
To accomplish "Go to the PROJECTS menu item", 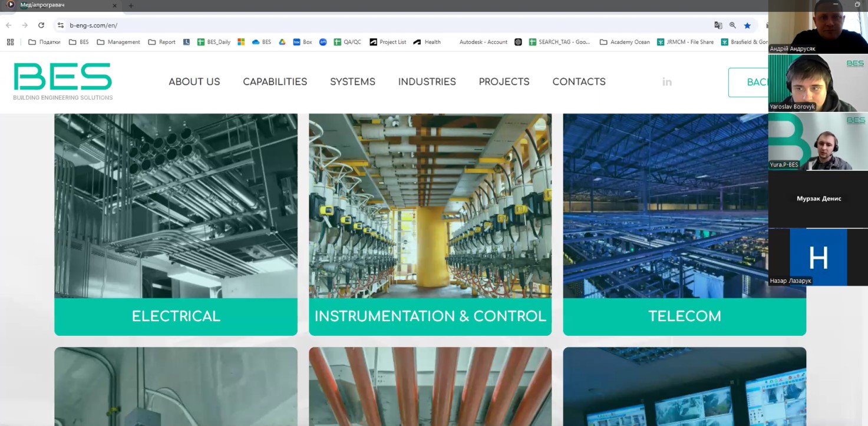I will (x=504, y=82).
